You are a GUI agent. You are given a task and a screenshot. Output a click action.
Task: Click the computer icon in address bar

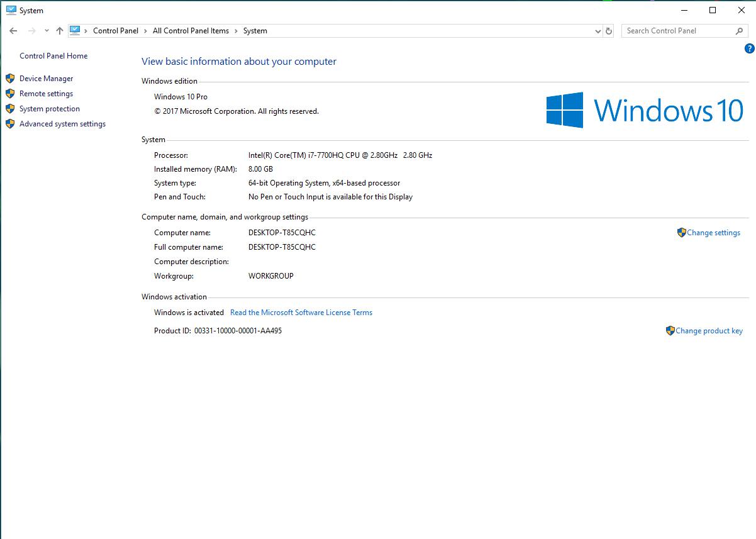[75, 30]
